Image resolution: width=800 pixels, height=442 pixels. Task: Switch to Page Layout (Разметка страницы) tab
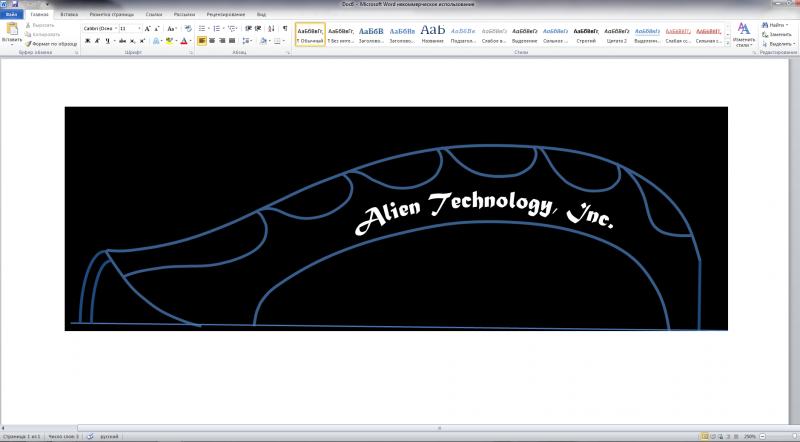112,14
